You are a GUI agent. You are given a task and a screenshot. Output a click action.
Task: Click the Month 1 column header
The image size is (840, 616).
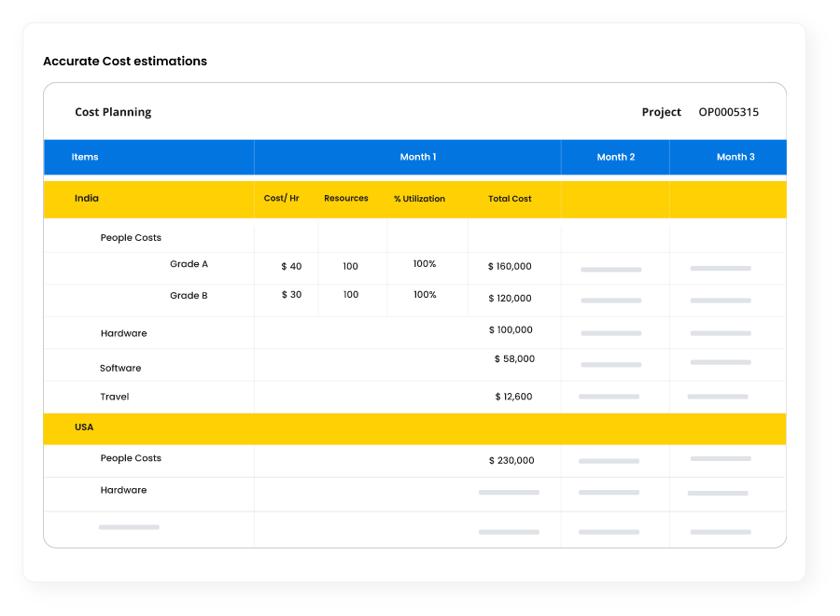click(417, 157)
